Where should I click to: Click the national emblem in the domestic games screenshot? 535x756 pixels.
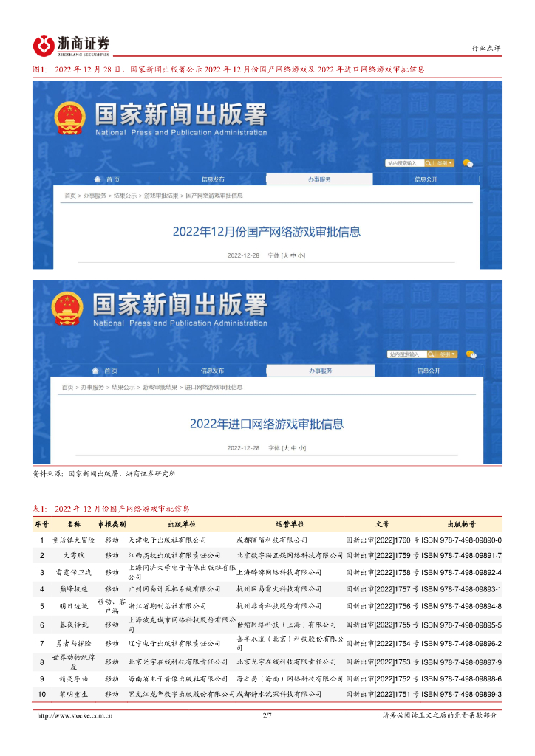click(70, 118)
